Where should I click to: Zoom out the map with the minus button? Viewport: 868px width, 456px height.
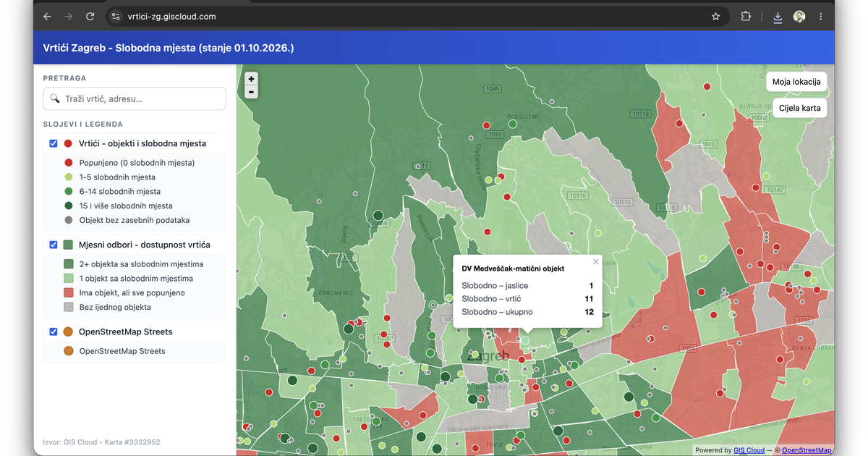(251, 92)
